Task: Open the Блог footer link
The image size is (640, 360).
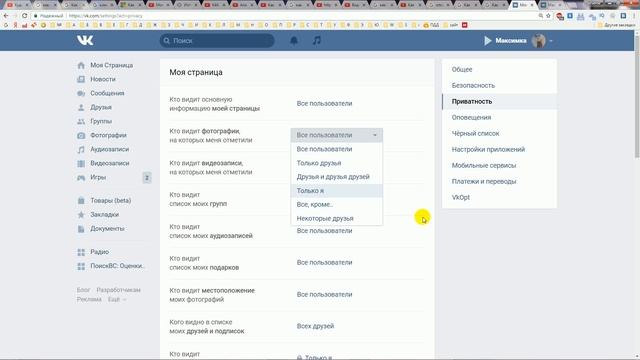Action: 83,290
